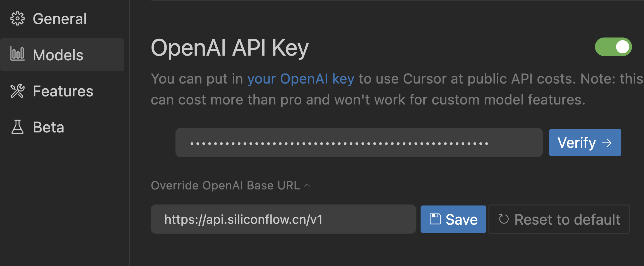
Task: Disable the OpenAI API Key toggle
Action: (613, 47)
